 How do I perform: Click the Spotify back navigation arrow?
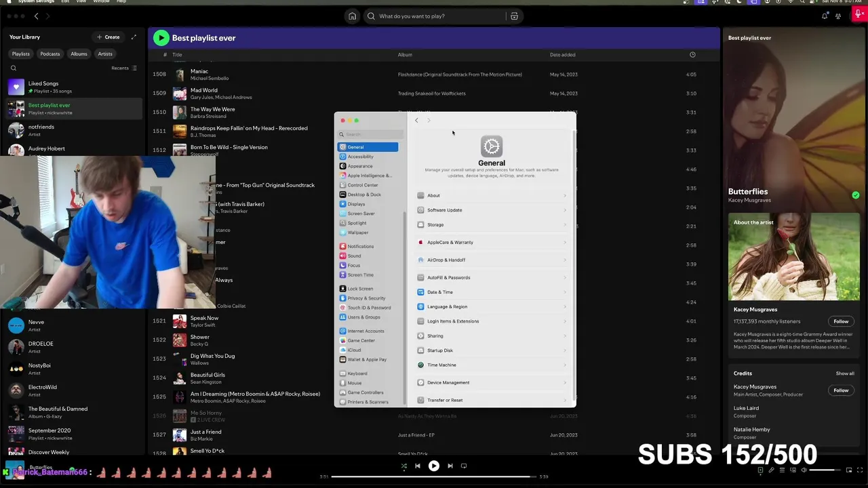click(37, 16)
